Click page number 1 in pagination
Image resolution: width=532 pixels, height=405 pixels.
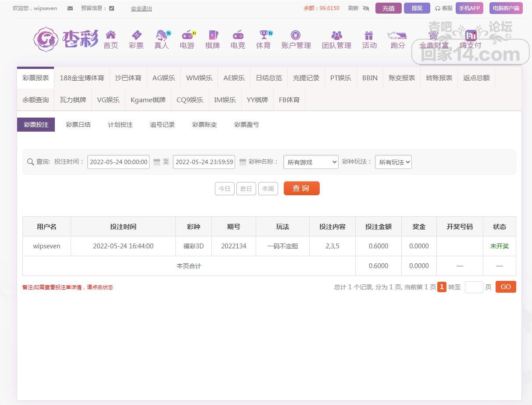[442, 287]
